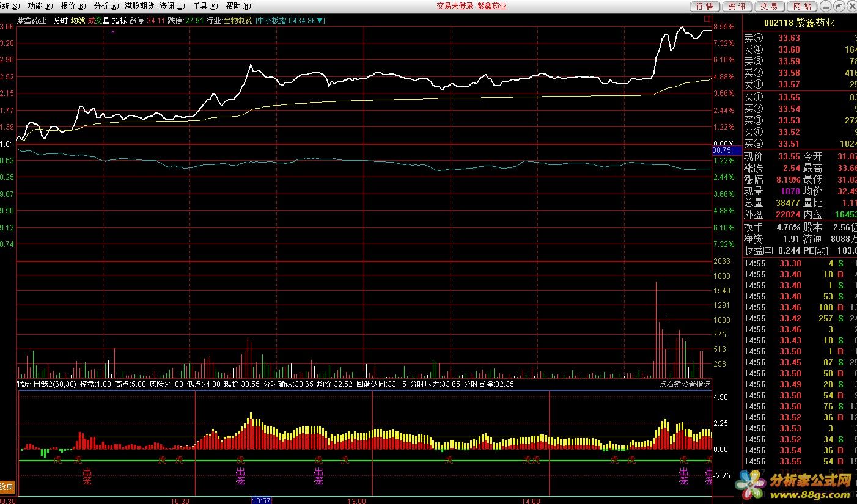This screenshot has width=857, height=504.
Task: Click 买② bid price 33.54
Action: [789, 109]
